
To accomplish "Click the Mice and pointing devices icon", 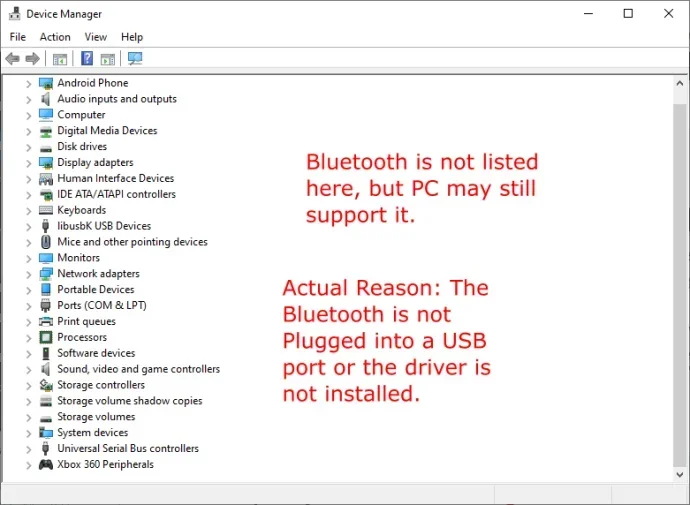I will (x=46, y=242).
